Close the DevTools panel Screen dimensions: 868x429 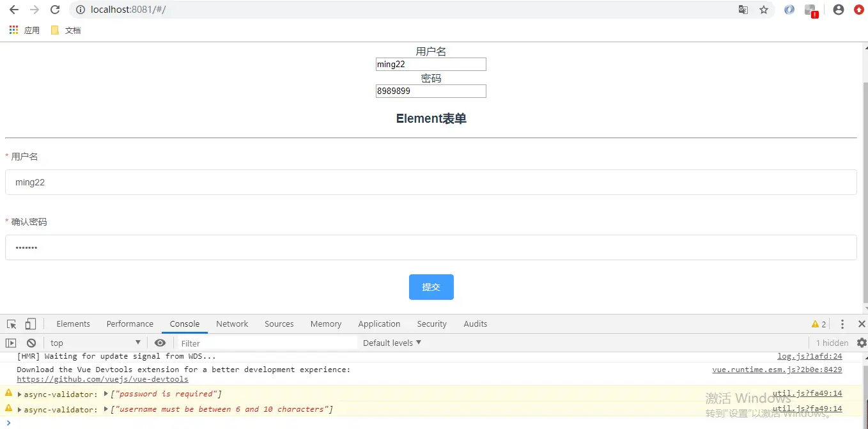tap(862, 324)
